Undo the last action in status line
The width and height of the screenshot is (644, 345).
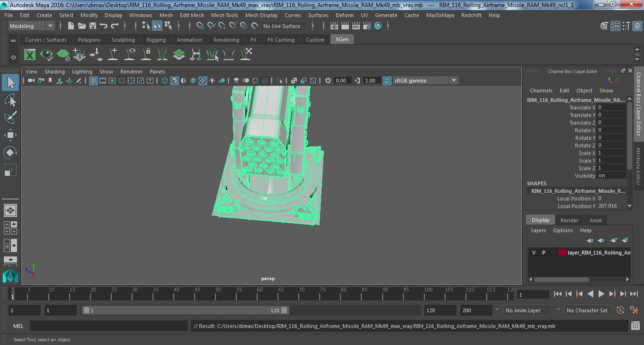pos(103,26)
